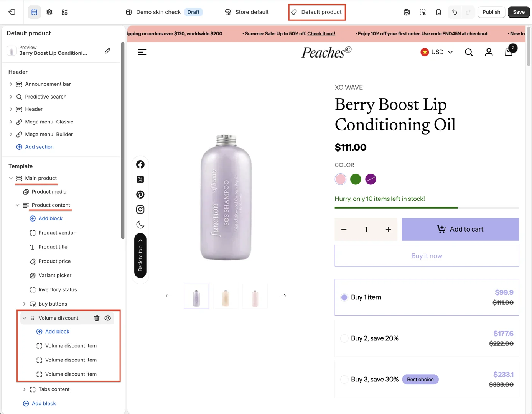Viewport: 532px width, 414px height.
Task: Click the storefront search magnifier icon
Action: coord(468,52)
